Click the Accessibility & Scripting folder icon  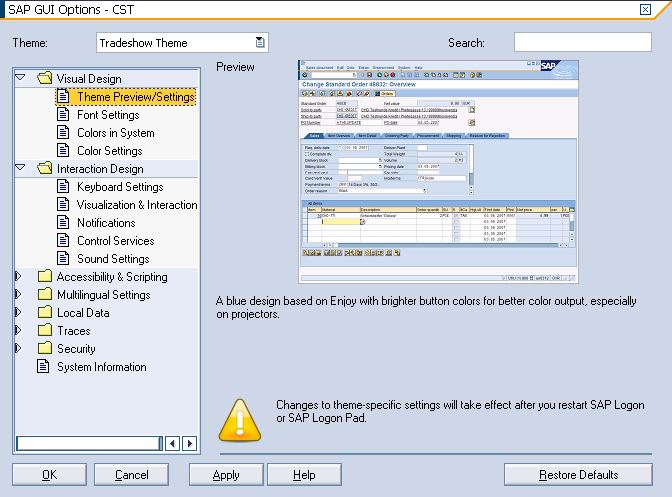coord(45,276)
